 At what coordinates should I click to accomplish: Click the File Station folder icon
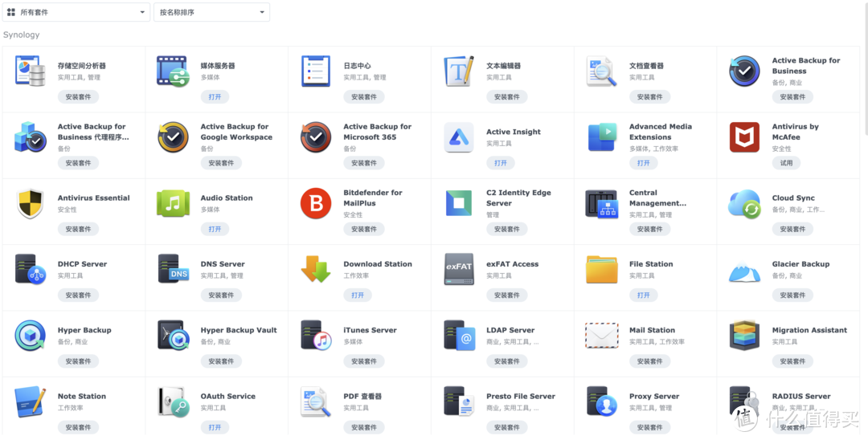(x=602, y=269)
